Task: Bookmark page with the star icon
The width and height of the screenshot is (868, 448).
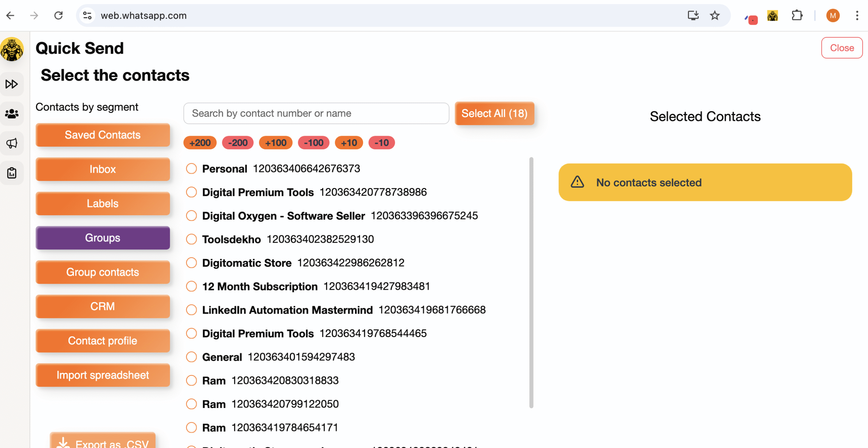Action: click(715, 16)
